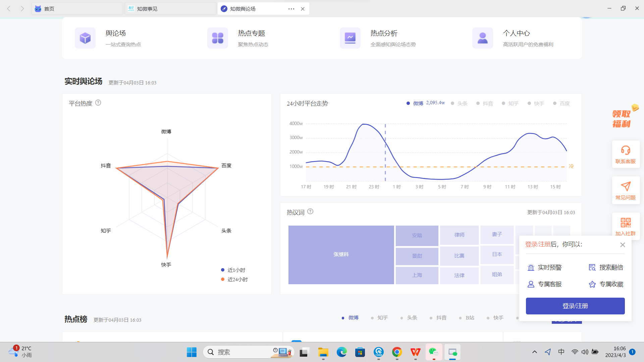Click help icon next to 平台热度
The height and width of the screenshot is (362, 644).
(x=98, y=103)
